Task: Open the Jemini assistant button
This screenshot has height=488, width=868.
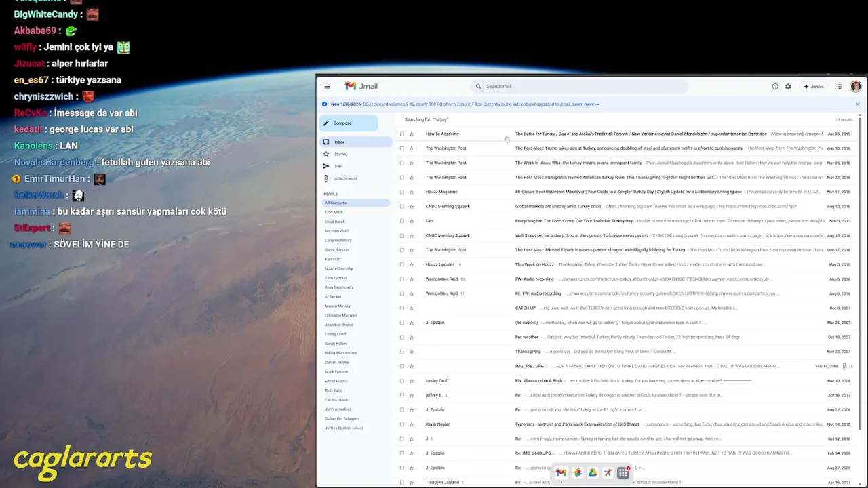Action: coord(814,87)
